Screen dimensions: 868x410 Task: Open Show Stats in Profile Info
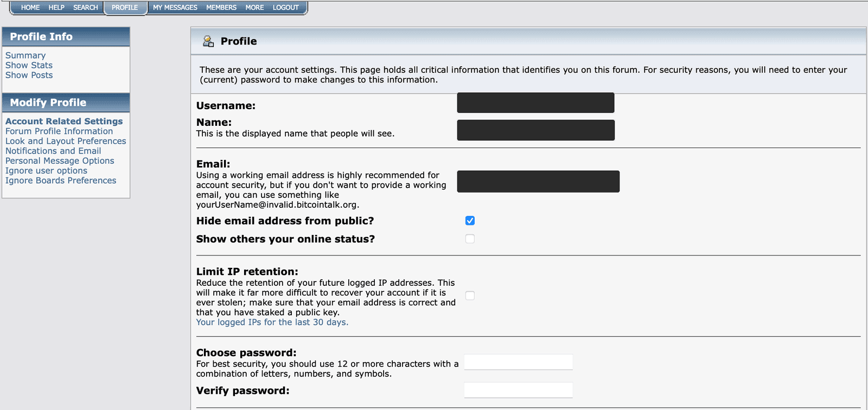(29, 65)
